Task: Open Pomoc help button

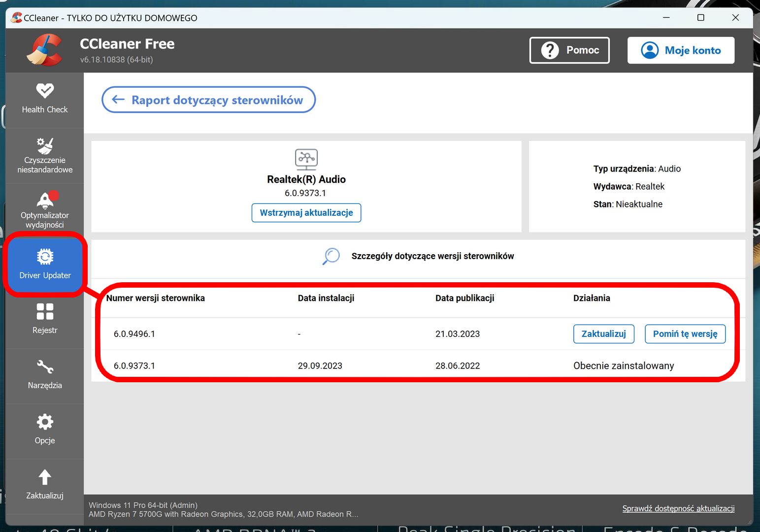Action: click(569, 50)
